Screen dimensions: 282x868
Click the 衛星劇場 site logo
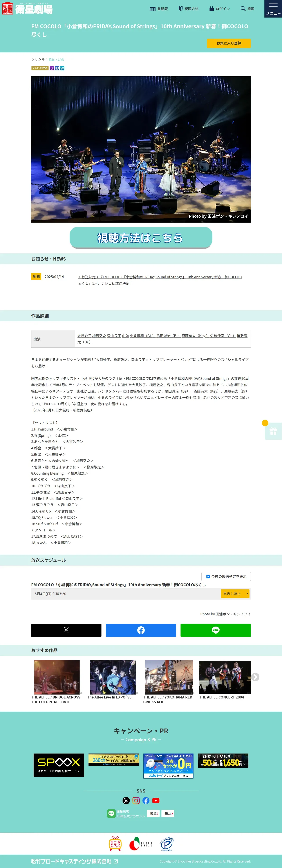pyautogui.click(x=27, y=8)
